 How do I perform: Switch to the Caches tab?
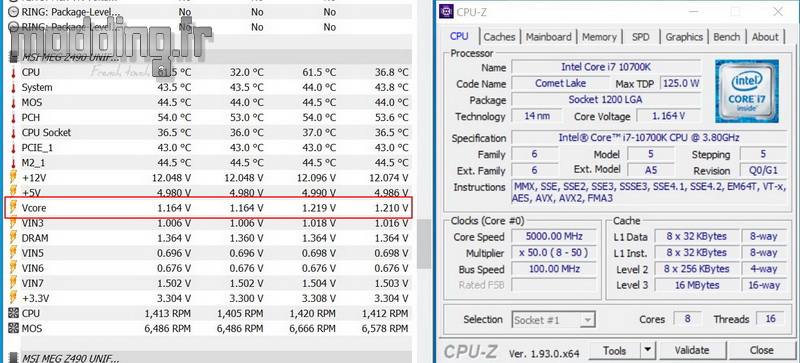(499, 37)
